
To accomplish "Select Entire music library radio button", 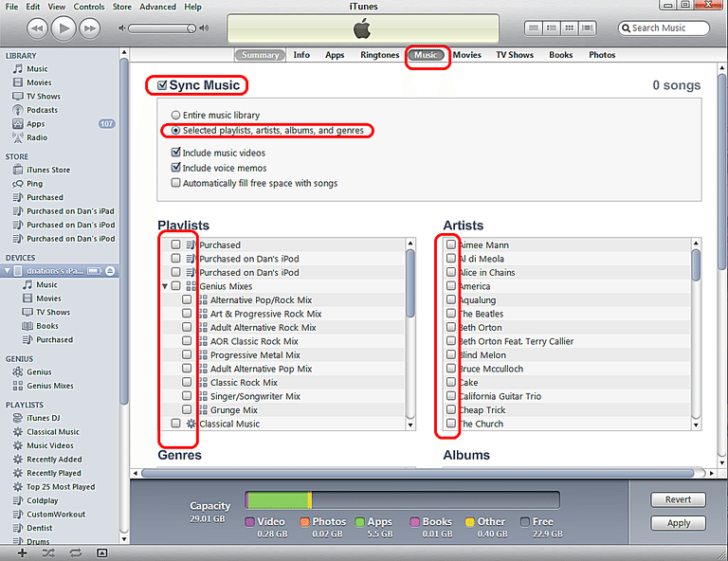I will tap(175, 115).
